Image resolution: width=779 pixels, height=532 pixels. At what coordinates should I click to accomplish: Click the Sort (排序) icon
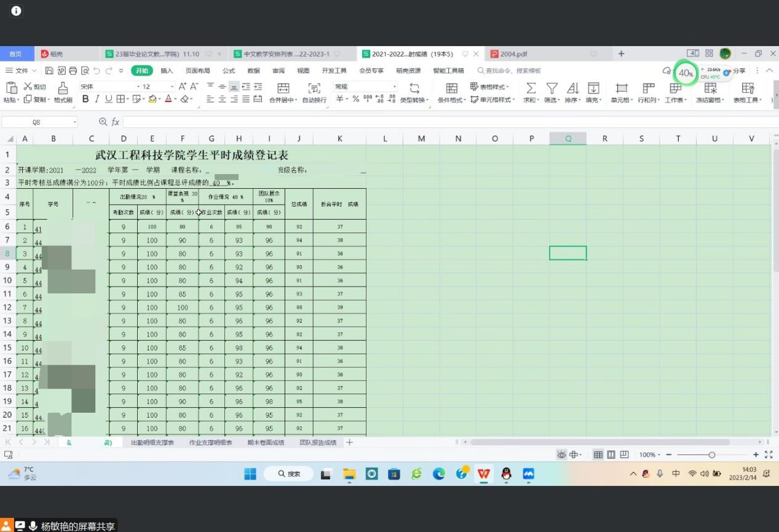[572, 88]
